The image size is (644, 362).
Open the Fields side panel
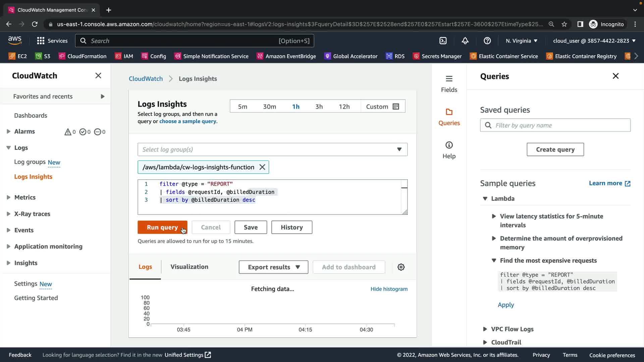449,83
